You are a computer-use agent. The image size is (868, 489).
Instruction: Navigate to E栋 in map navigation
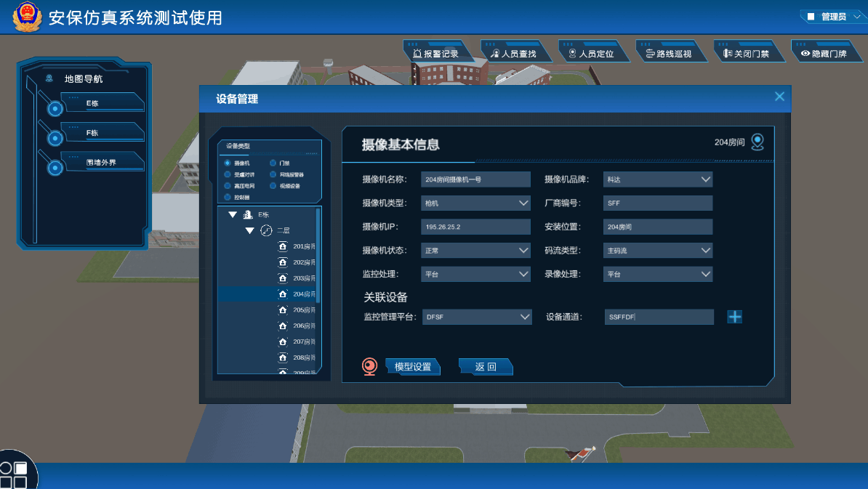[x=102, y=103]
